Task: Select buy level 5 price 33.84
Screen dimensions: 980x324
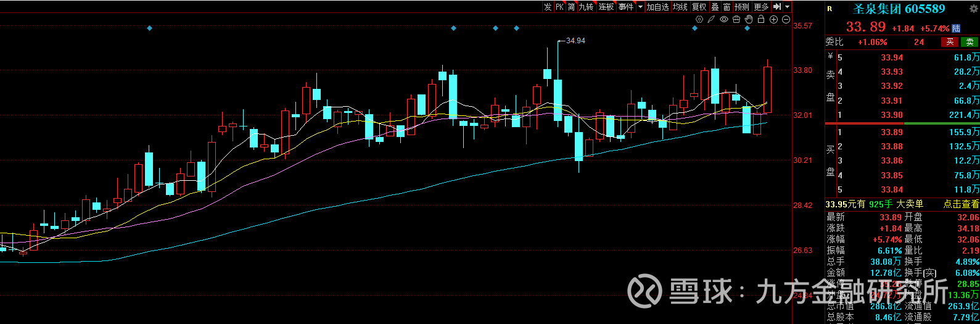Action: [x=891, y=189]
